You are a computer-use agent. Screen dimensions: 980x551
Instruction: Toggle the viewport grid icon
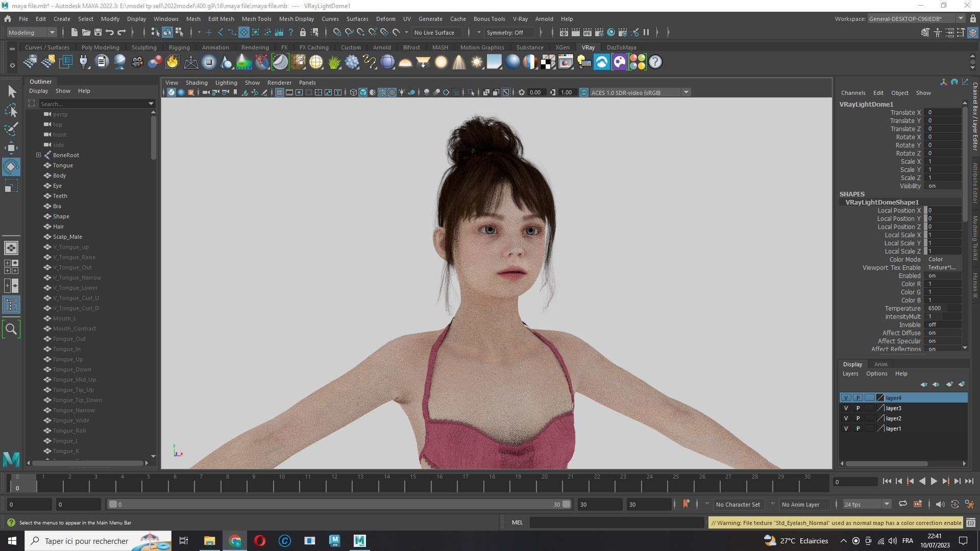tap(279, 92)
